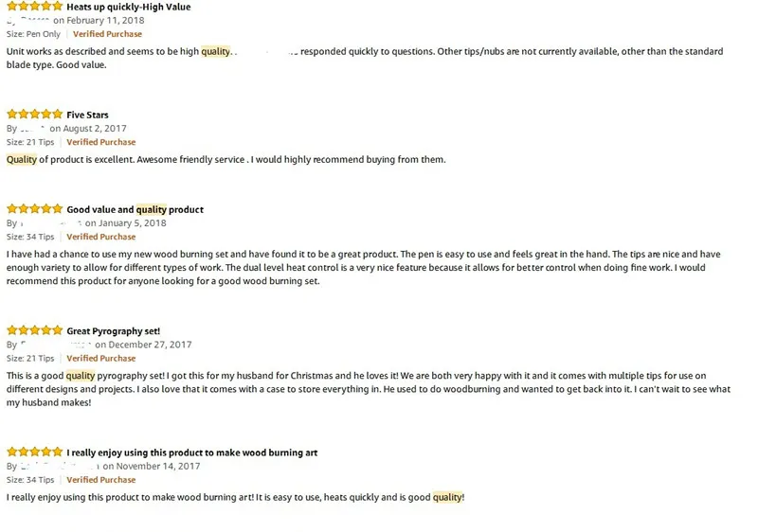Click Verified Purchase on February 11, 2018 review

click(x=107, y=34)
